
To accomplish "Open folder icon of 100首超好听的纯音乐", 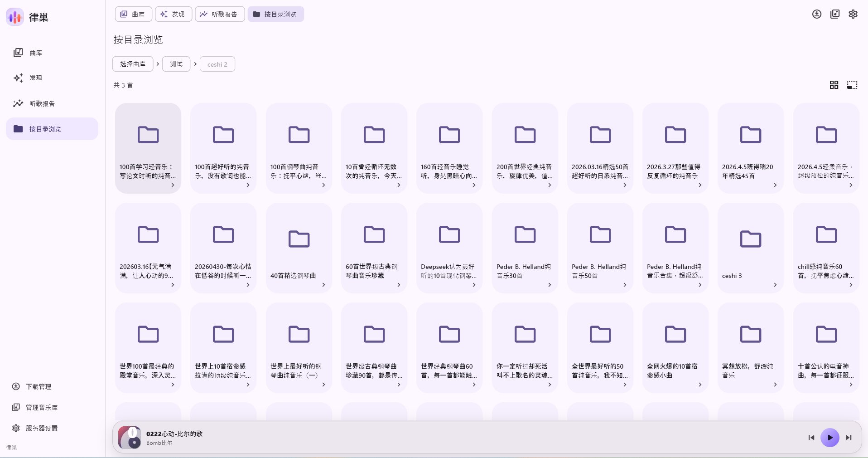I will click(x=223, y=135).
